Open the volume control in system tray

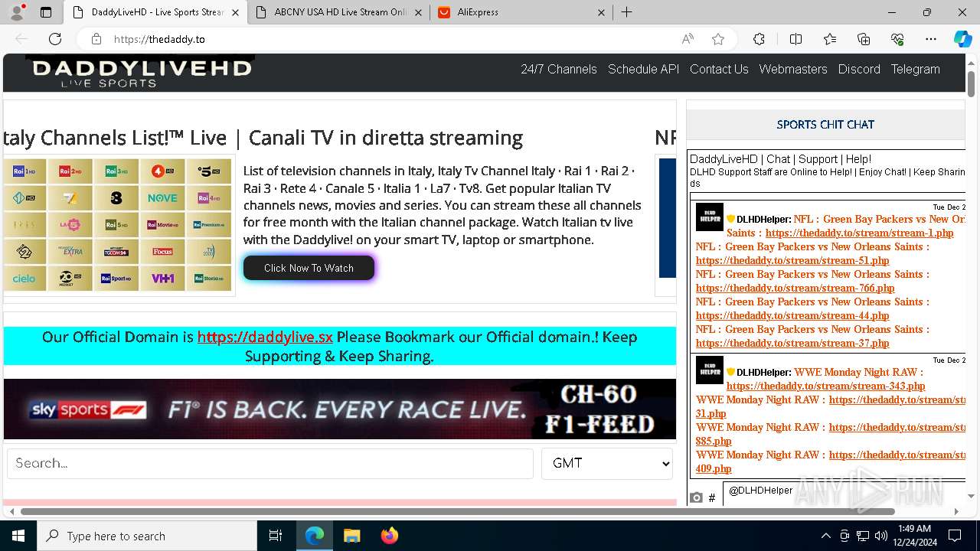[x=880, y=536]
